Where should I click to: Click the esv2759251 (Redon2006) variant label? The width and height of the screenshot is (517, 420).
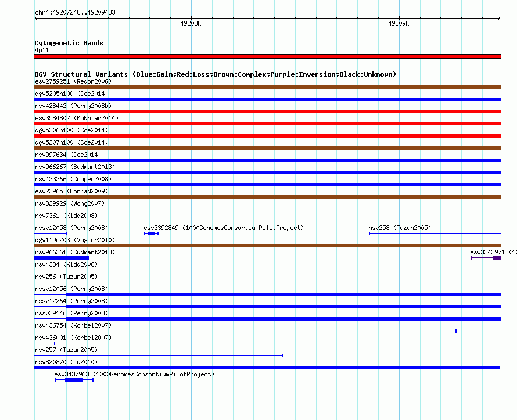[x=73, y=81]
